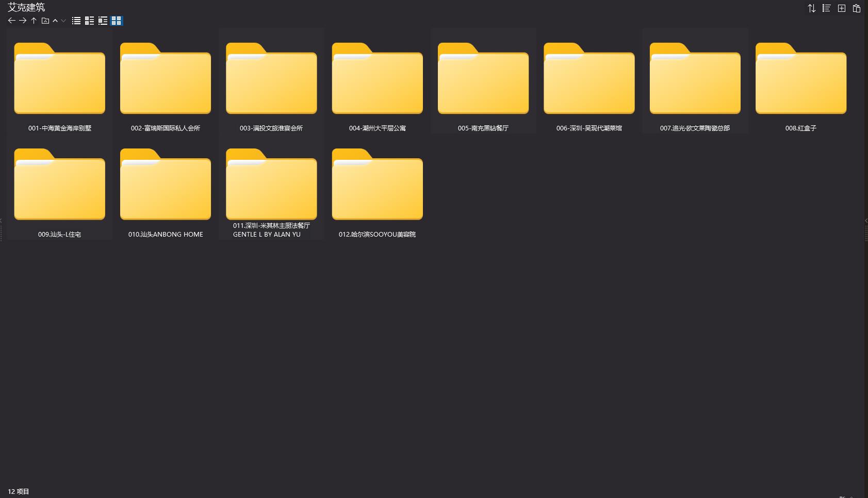Viewport: 868px width, 498px height.
Task: Click the 010.汕头ANBONG HOME folder name
Action: [x=166, y=235]
